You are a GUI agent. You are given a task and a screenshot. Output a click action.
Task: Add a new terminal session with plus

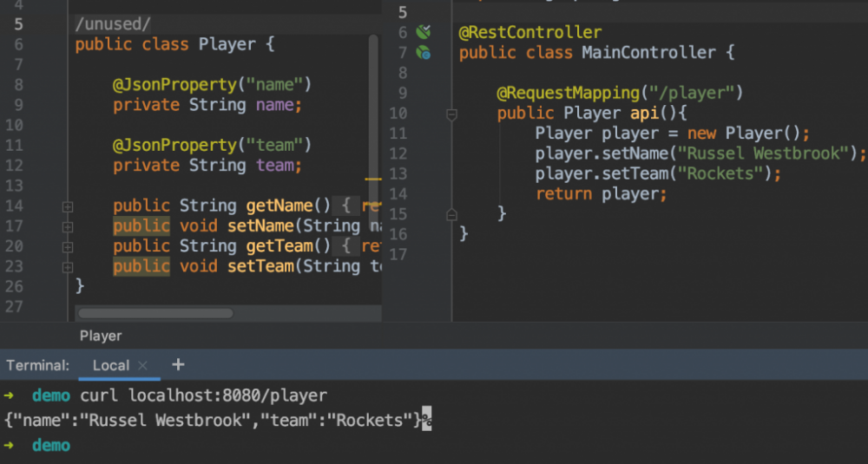coord(178,364)
